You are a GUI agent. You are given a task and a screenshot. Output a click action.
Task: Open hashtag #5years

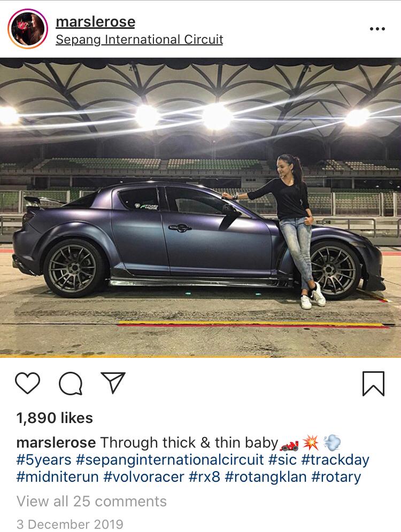tap(44, 460)
